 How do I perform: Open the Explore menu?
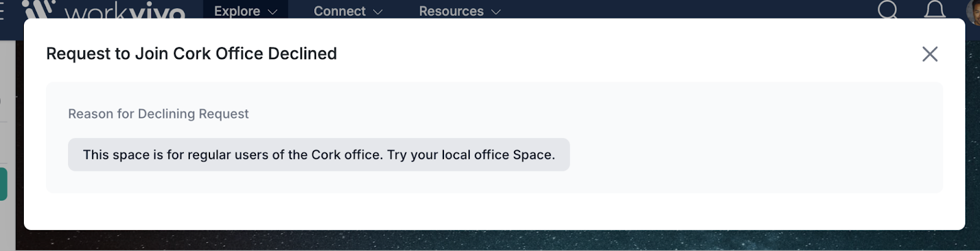click(x=246, y=11)
